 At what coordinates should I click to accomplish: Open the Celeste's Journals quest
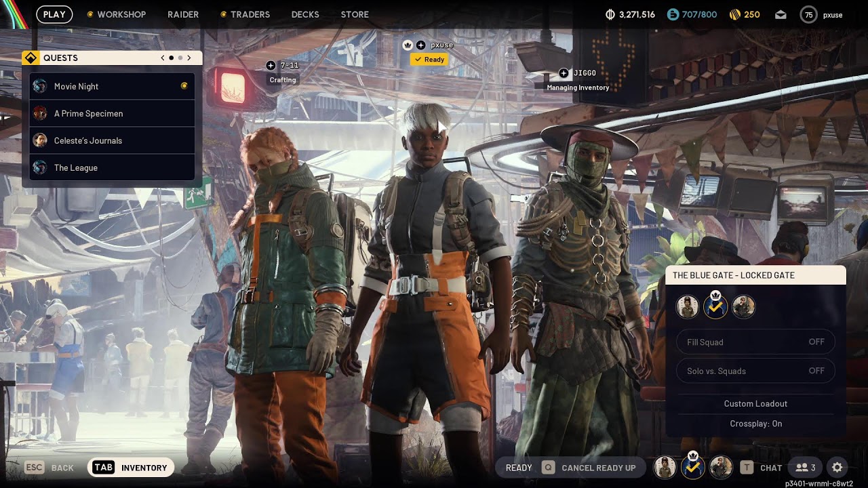tap(112, 140)
